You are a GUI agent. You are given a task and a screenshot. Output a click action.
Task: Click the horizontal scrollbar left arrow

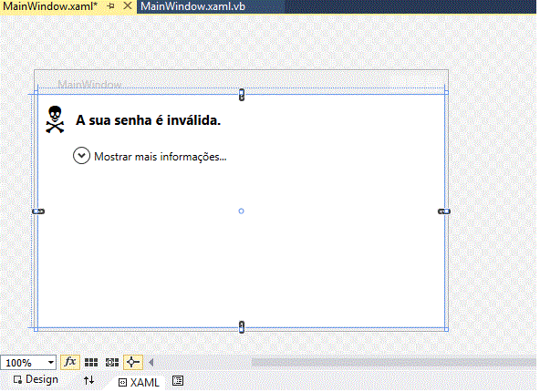pyautogui.click(x=151, y=363)
